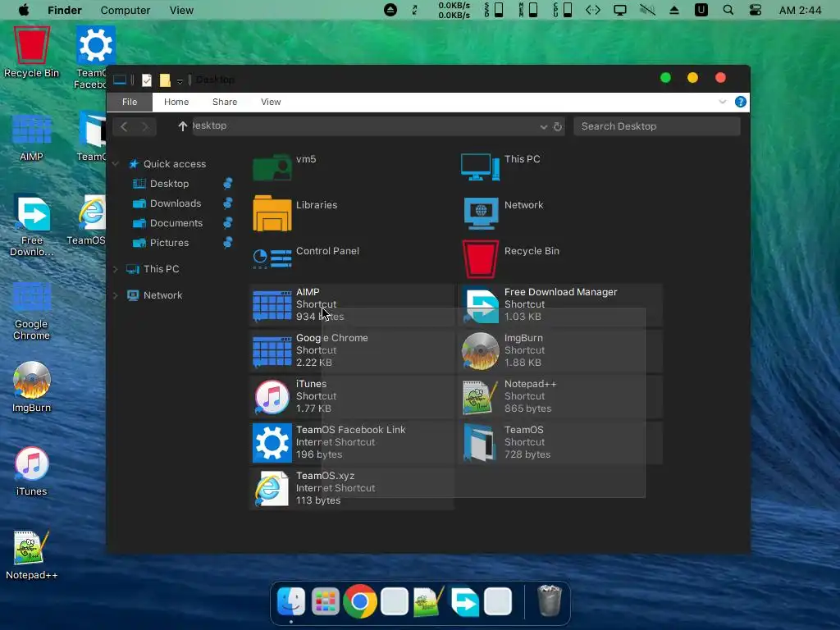Unpin Desktop using its pin icon
The image size is (840, 630).
click(228, 184)
